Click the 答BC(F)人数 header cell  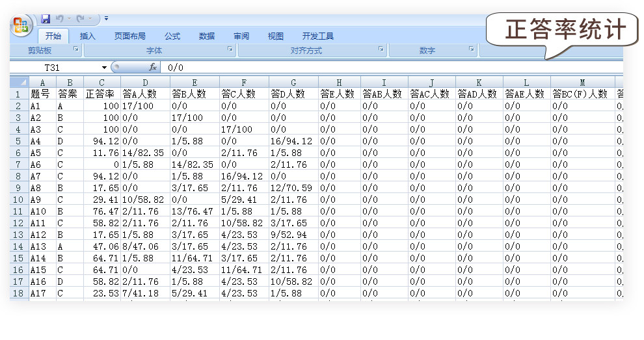582,94
